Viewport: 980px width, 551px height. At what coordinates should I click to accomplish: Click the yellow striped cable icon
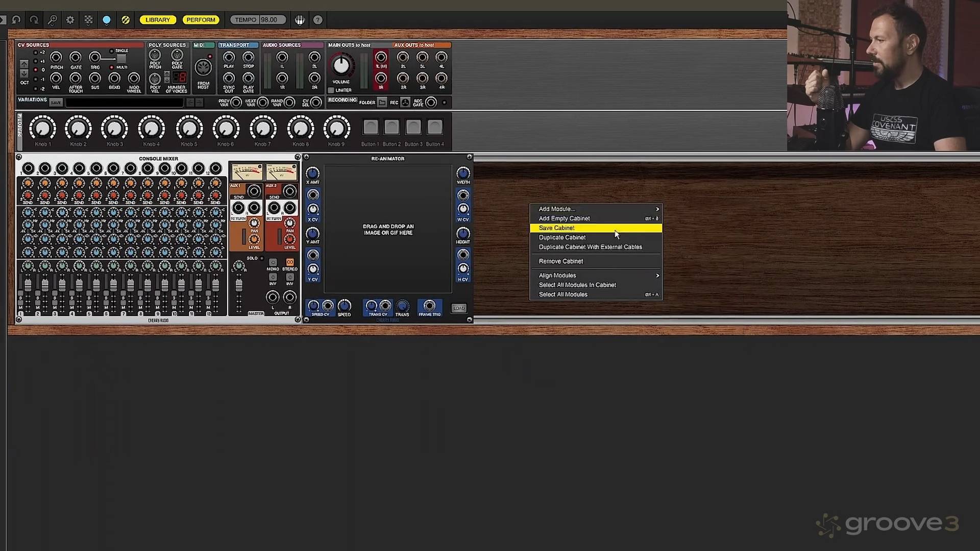125,20
